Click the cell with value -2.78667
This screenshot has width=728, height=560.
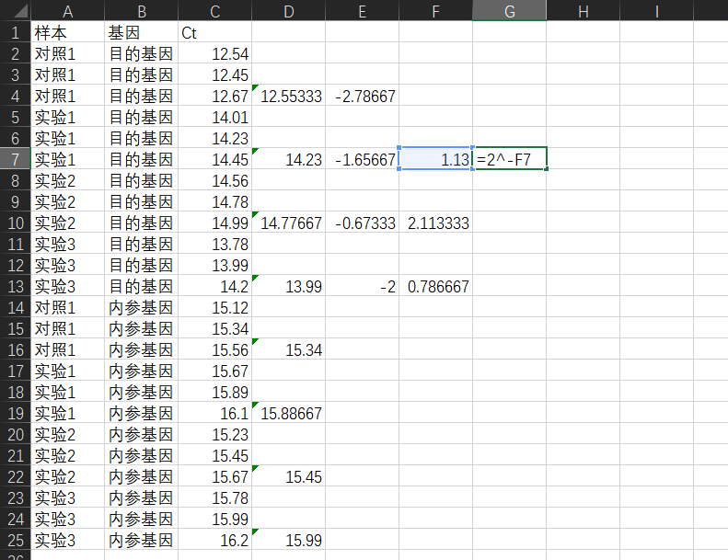362,96
